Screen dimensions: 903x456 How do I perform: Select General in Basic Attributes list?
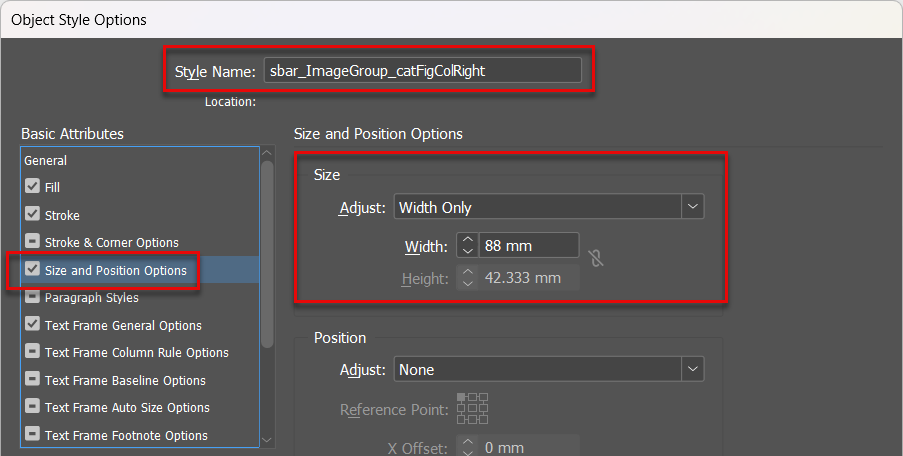tap(45, 161)
